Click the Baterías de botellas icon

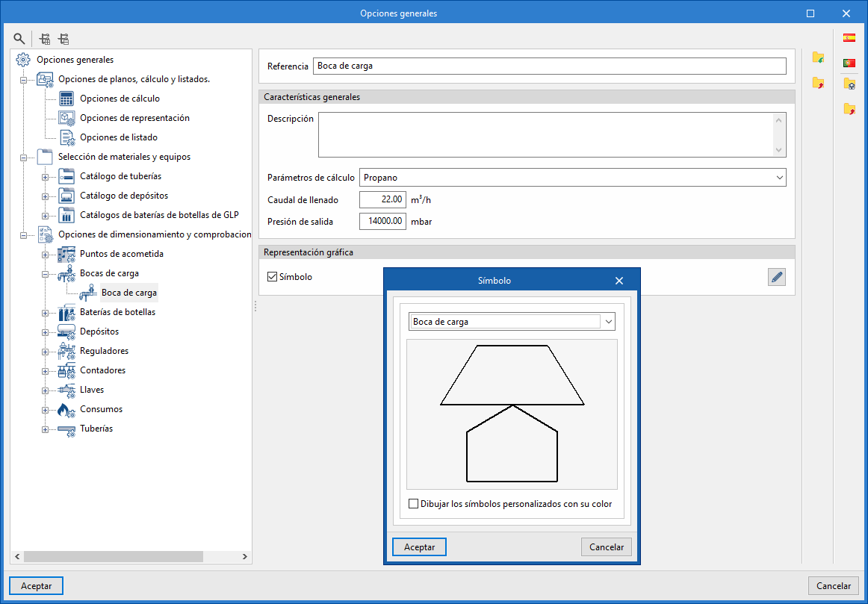coord(66,313)
